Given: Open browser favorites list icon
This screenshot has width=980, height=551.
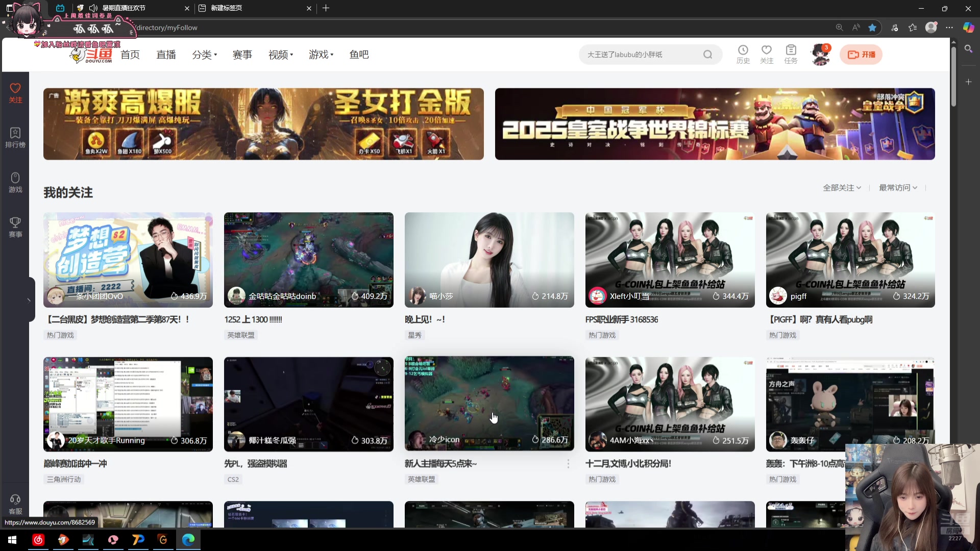Looking at the screenshot, I should pyautogui.click(x=913, y=28).
